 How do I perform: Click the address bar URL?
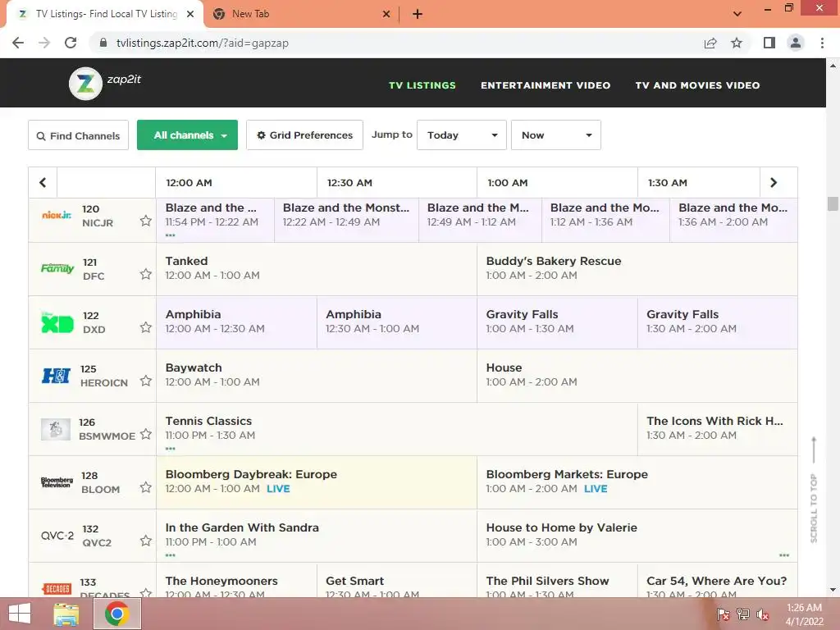202,43
